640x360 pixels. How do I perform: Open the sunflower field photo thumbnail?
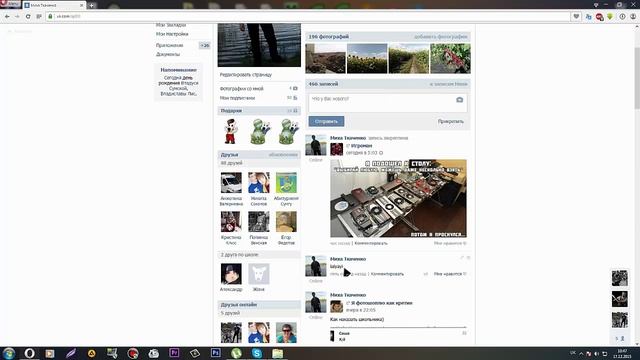pos(367,58)
